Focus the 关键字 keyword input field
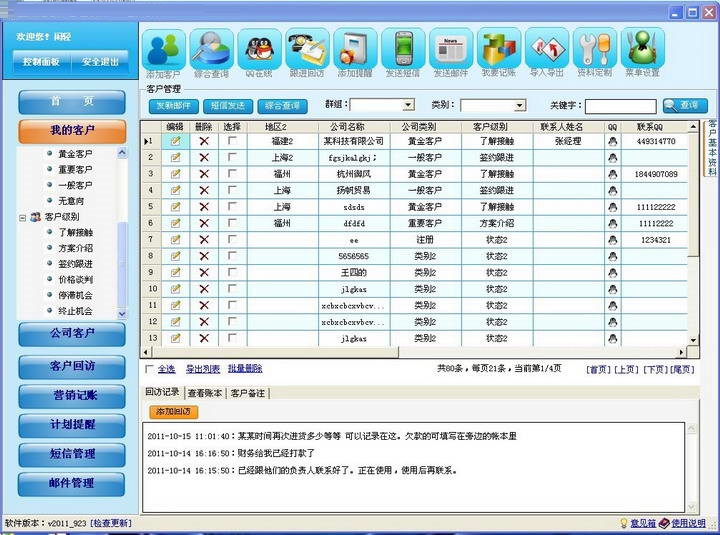 point(620,106)
